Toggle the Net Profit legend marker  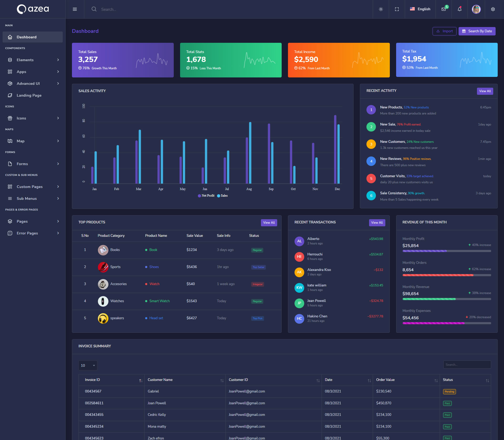click(x=199, y=196)
